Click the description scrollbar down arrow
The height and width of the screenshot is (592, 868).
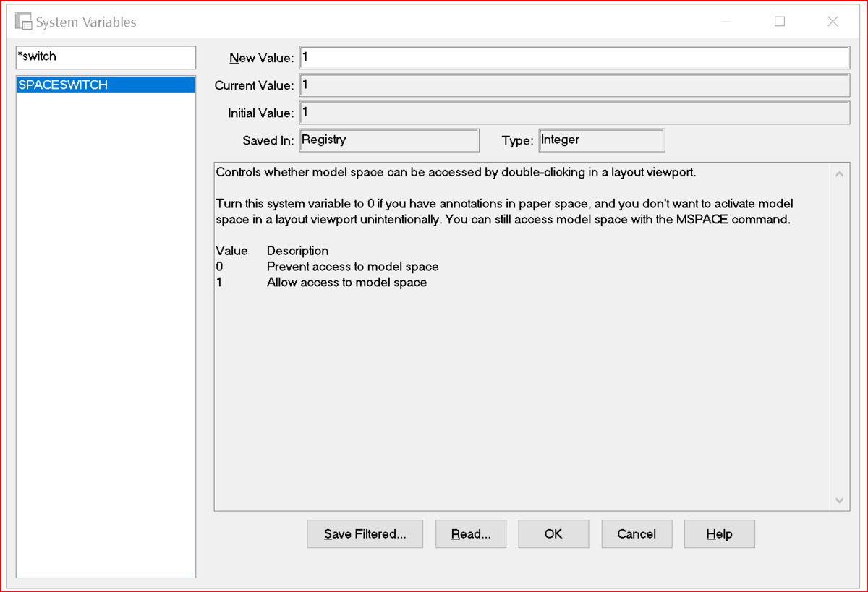tap(839, 500)
